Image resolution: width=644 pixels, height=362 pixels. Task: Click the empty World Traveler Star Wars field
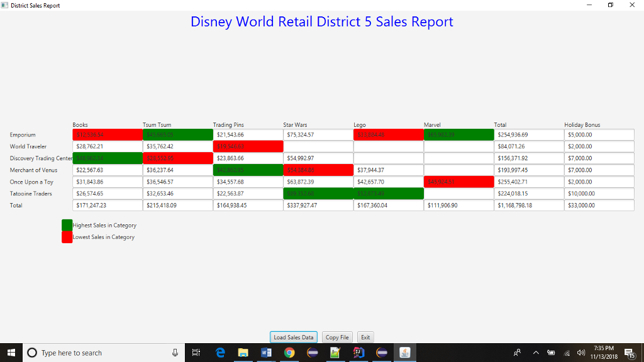point(318,146)
